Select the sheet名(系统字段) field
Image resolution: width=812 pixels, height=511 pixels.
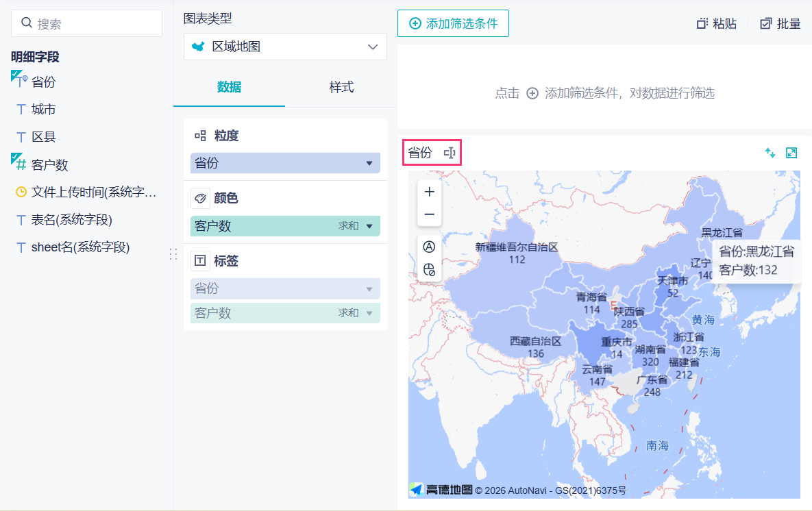(80, 247)
